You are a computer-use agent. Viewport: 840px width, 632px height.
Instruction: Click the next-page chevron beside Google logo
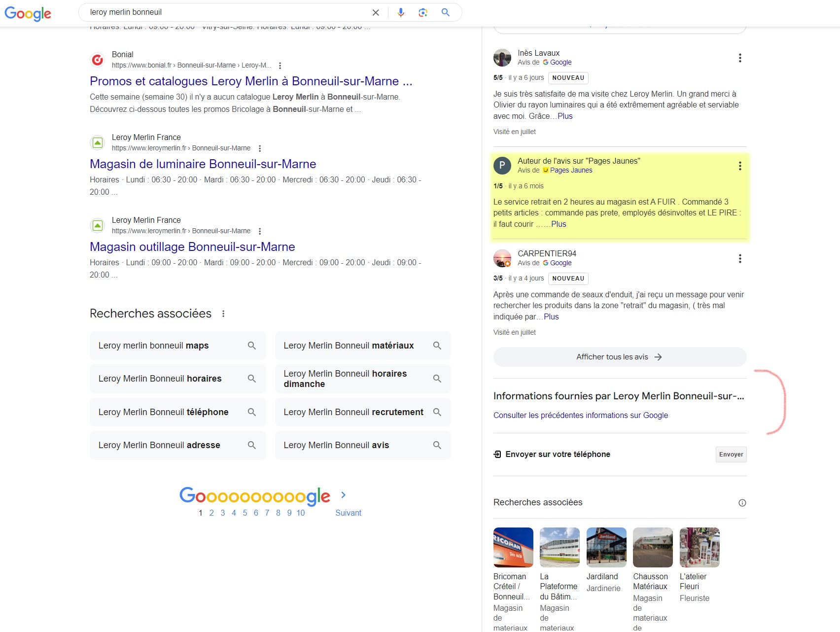click(344, 494)
